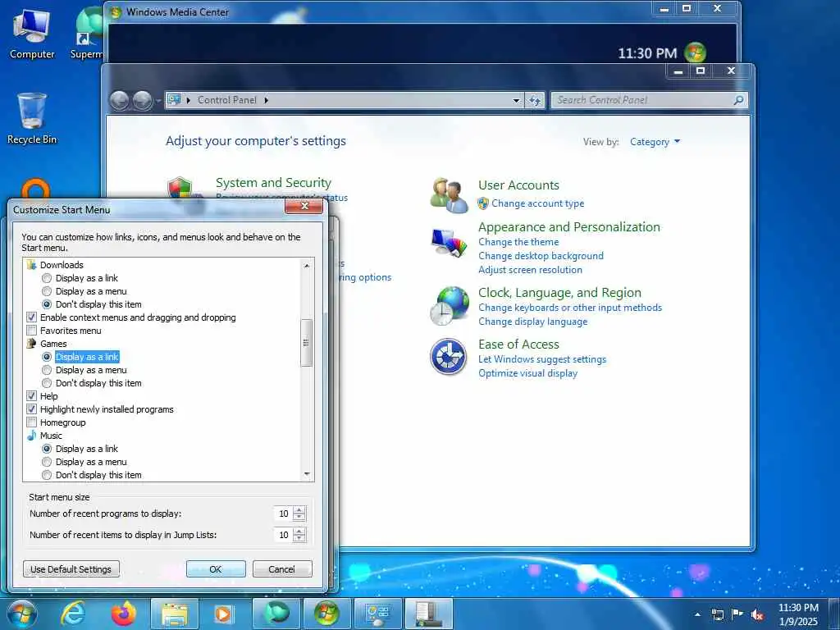Open the Supermium desktop shortcut
Screen dimensions: 840x630
(87, 34)
